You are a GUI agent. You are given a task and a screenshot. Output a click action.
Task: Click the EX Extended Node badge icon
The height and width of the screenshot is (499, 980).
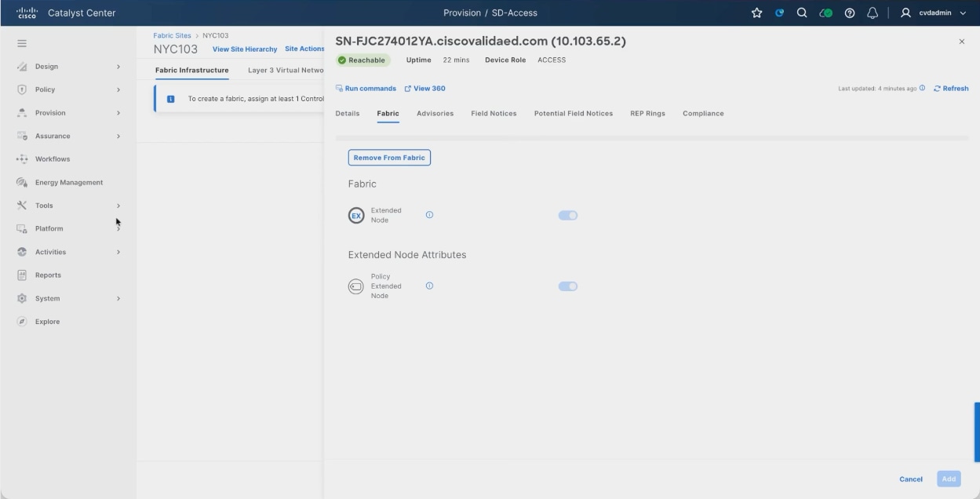click(356, 216)
